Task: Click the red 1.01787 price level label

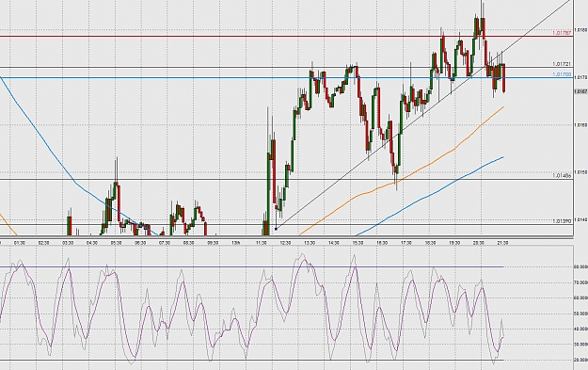Action: click(x=562, y=33)
